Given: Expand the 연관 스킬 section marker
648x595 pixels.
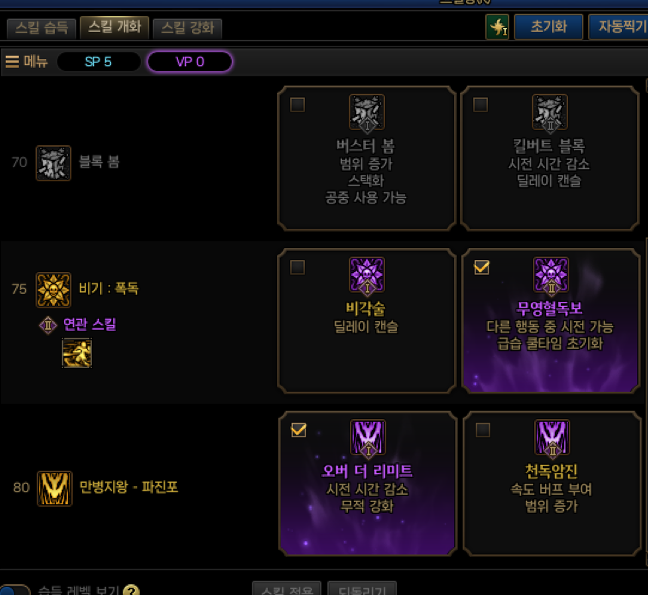Looking at the screenshot, I should coord(48,325).
